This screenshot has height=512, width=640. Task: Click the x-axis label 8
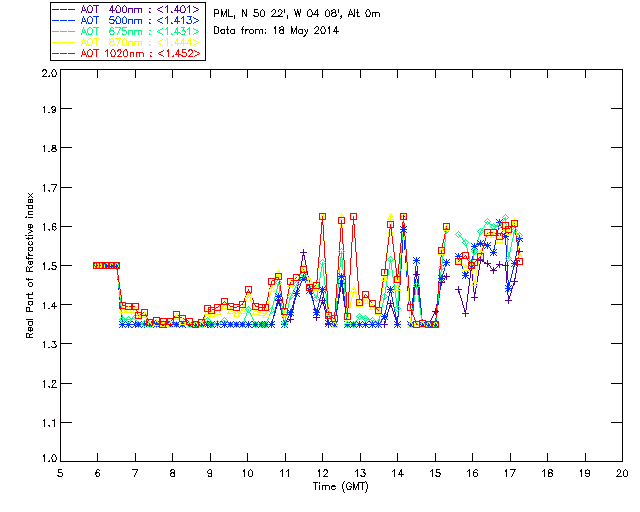[x=173, y=473]
